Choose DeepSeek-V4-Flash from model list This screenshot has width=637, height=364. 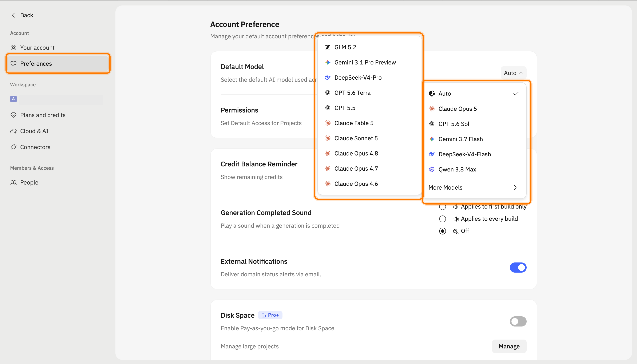click(474, 154)
